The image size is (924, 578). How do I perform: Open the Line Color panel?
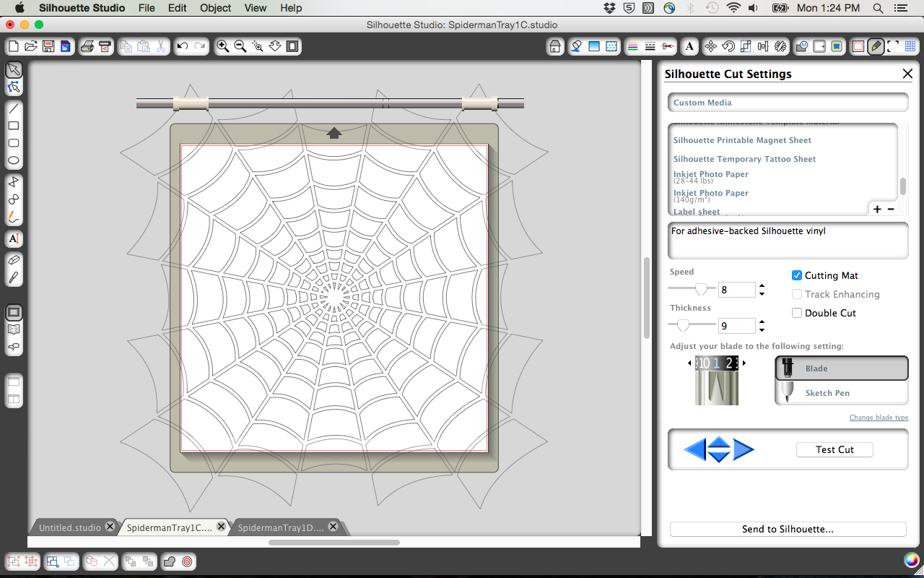(633, 46)
